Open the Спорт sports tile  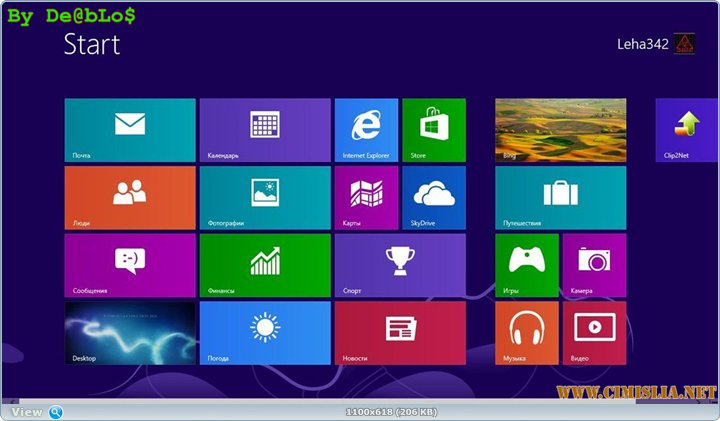(x=400, y=265)
